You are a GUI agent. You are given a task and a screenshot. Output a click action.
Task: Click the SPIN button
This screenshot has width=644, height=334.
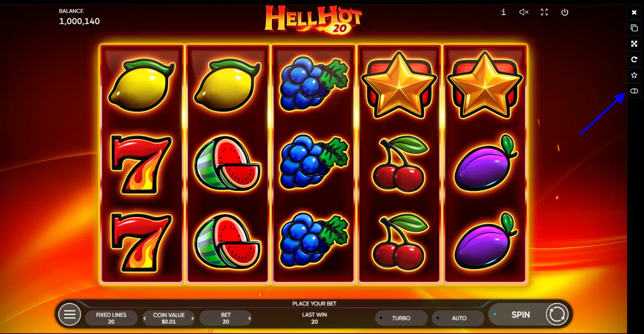click(x=520, y=315)
